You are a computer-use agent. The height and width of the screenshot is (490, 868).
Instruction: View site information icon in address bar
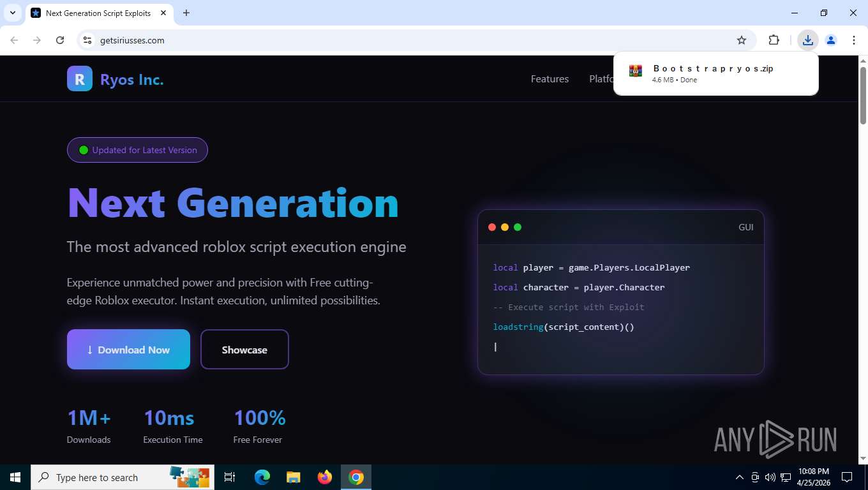pos(87,40)
